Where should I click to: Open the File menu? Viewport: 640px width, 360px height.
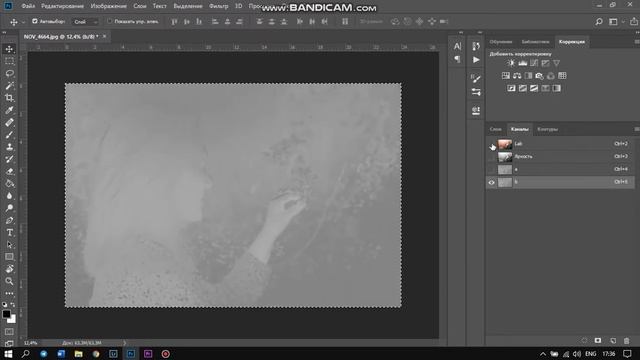point(28,6)
